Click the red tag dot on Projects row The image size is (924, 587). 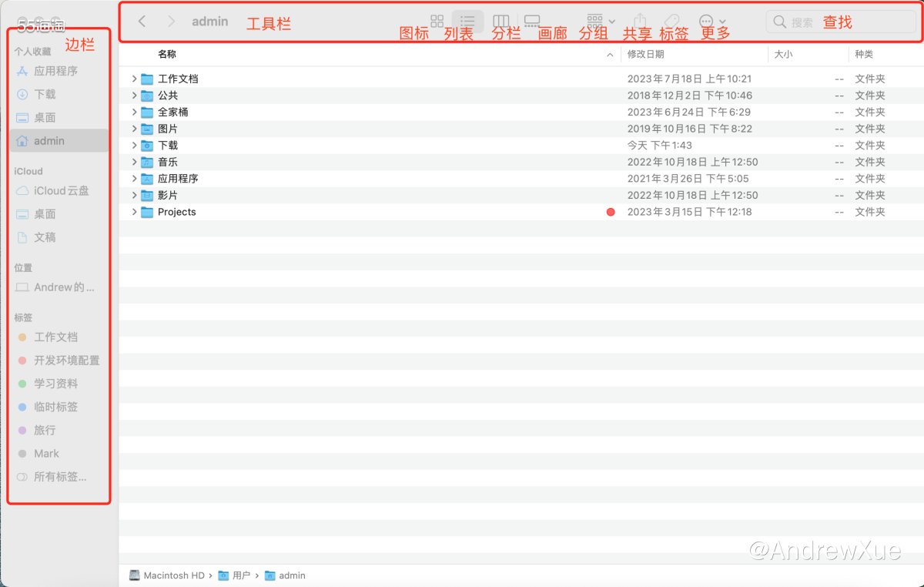click(x=611, y=212)
